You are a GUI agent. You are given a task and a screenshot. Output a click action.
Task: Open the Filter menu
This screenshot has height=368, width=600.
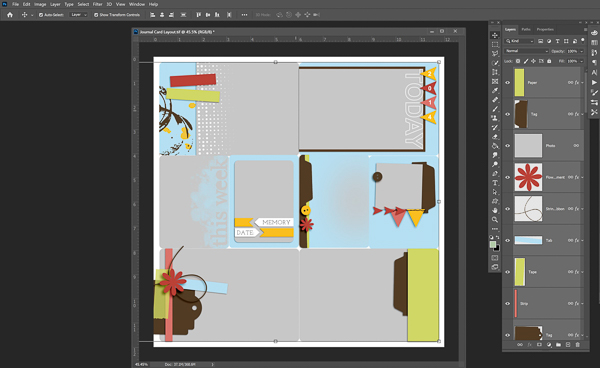point(98,4)
